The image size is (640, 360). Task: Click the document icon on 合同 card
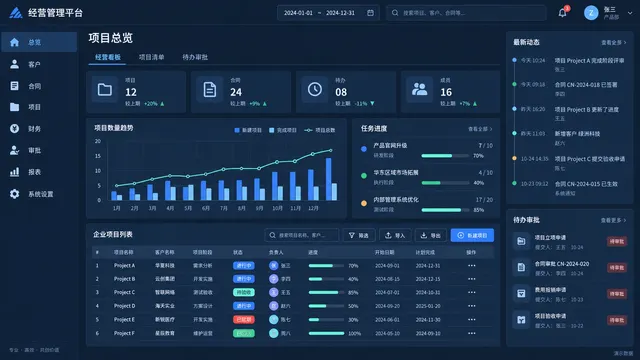[x=210, y=89]
